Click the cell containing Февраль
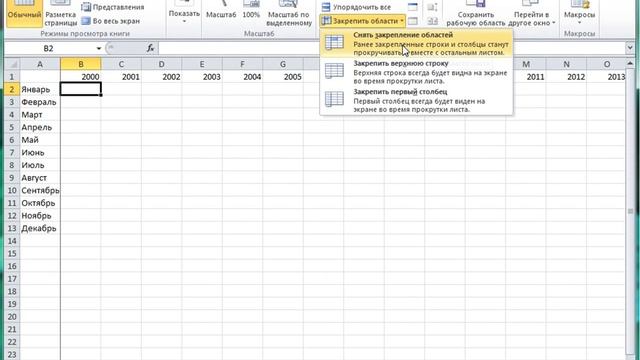 pyautogui.click(x=40, y=102)
